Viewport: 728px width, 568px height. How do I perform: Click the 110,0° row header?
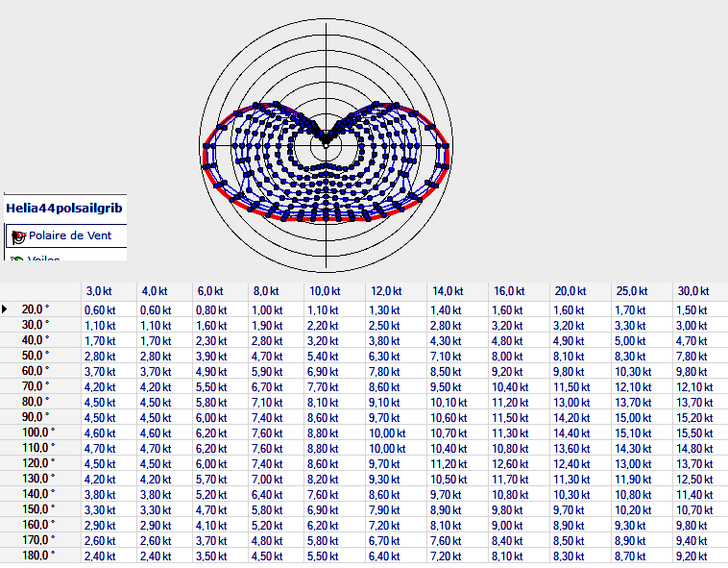click(x=38, y=448)
